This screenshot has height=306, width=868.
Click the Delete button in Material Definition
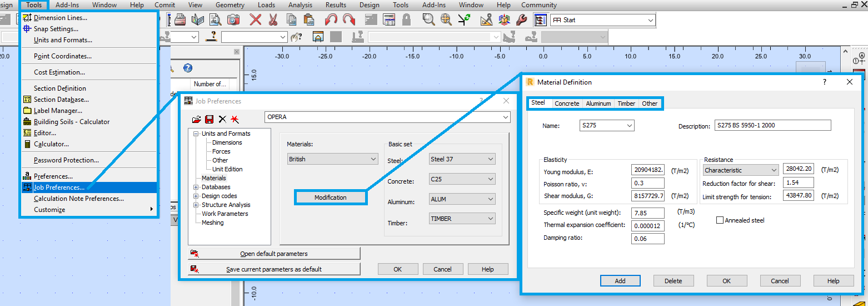pos(674,281)
